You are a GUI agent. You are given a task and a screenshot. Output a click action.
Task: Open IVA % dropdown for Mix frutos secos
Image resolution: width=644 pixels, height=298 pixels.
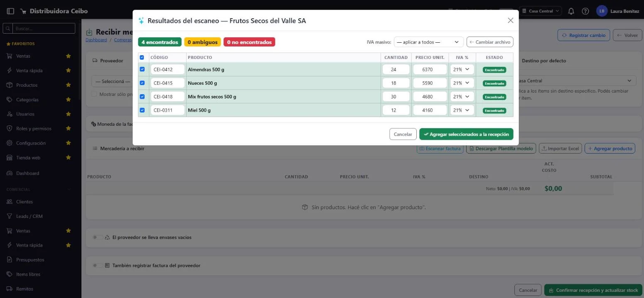point(462,97)
